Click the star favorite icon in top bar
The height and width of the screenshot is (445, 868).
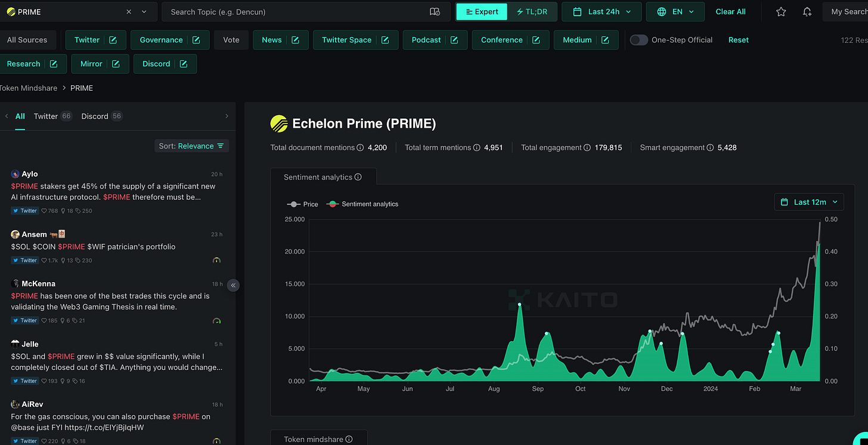(x=781, y=11)
